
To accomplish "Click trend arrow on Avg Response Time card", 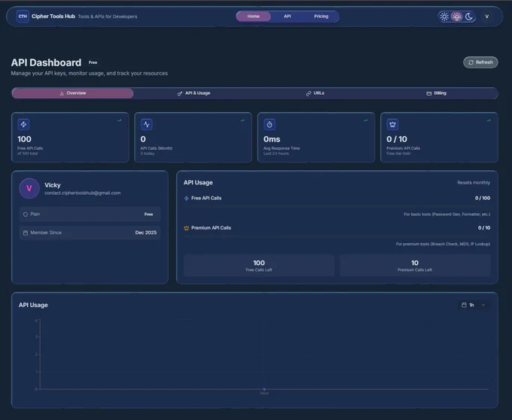I will point(366,120).
